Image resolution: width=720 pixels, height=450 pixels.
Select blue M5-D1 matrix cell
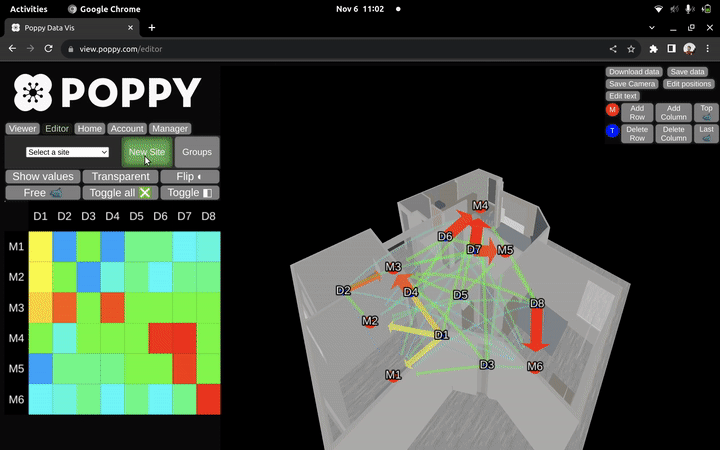click(40, 369)
